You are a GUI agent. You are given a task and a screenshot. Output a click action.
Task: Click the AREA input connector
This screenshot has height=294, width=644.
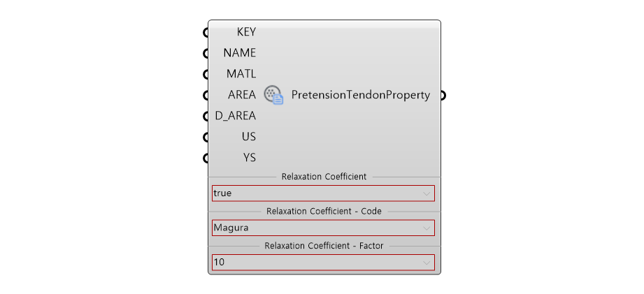pos(206,95)
